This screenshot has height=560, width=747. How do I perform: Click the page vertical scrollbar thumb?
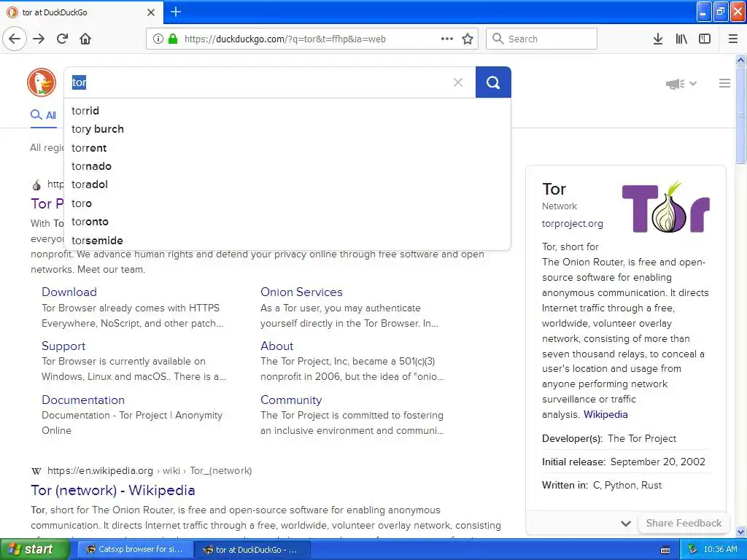[x=740, y=114]
